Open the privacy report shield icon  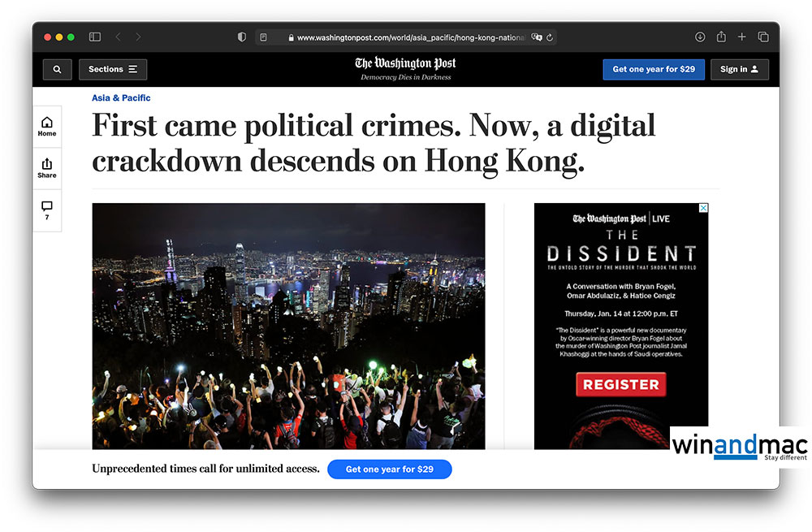(242, 37)
